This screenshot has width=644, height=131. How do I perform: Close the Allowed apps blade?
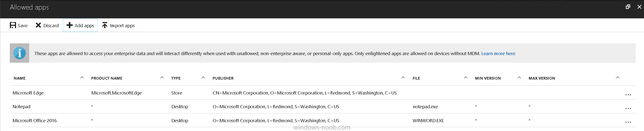coord(639,7)
